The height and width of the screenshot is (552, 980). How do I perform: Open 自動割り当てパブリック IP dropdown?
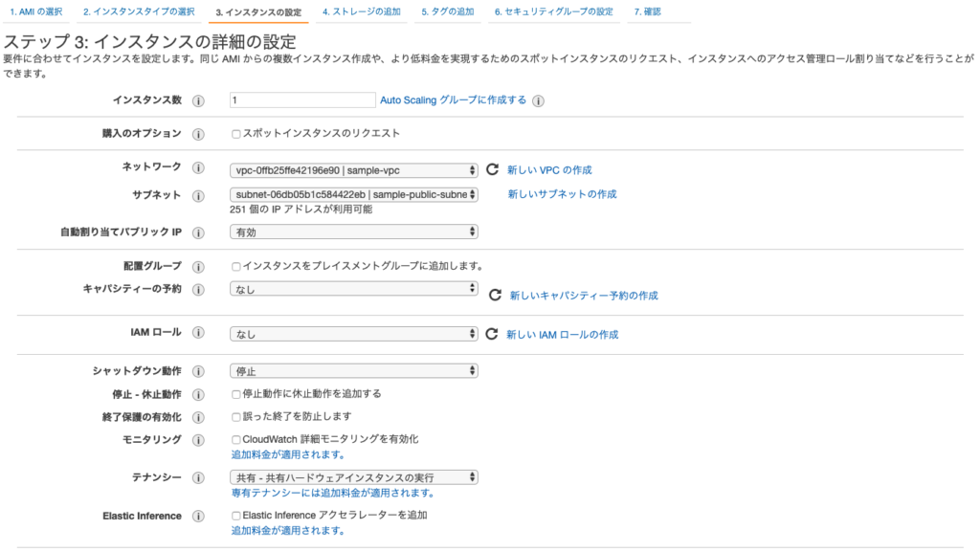354,232
